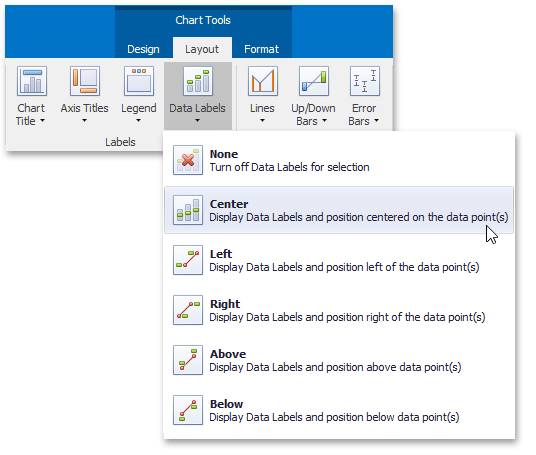The image size is (536, 455).
Task: Click the Lines chart icon
Action: (263, 81)
